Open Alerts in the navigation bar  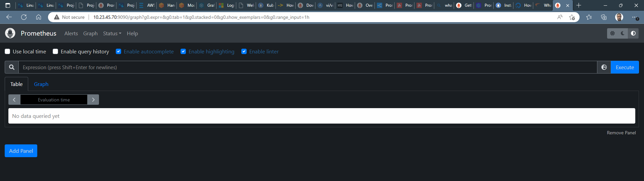(71, 33)
